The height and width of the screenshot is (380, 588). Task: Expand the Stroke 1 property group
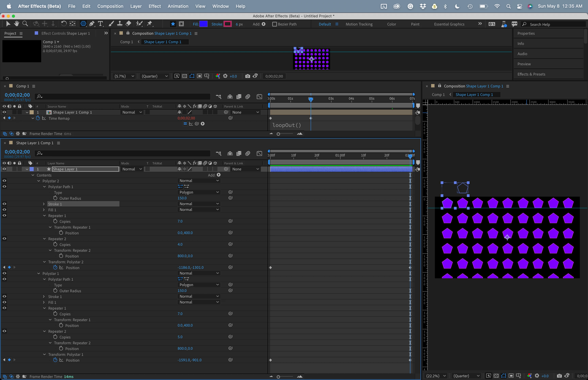tap(44, 204)
